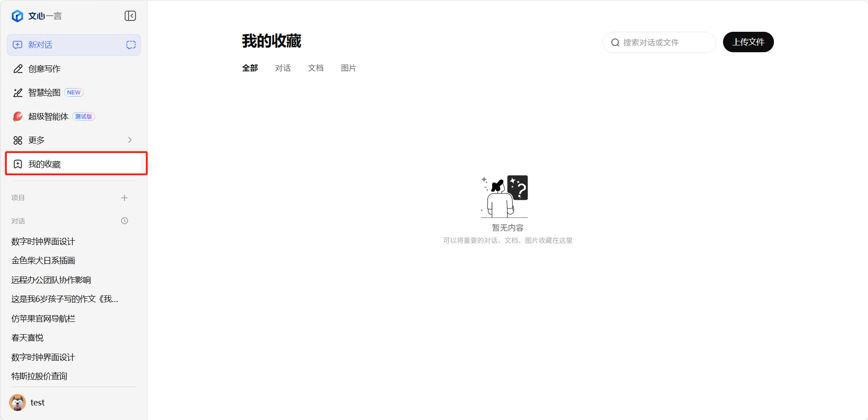The width and height of the screenshot is (868, 420).
Task: Open conversation 仿苹果官网导航栏
Action: click(43, 318)
